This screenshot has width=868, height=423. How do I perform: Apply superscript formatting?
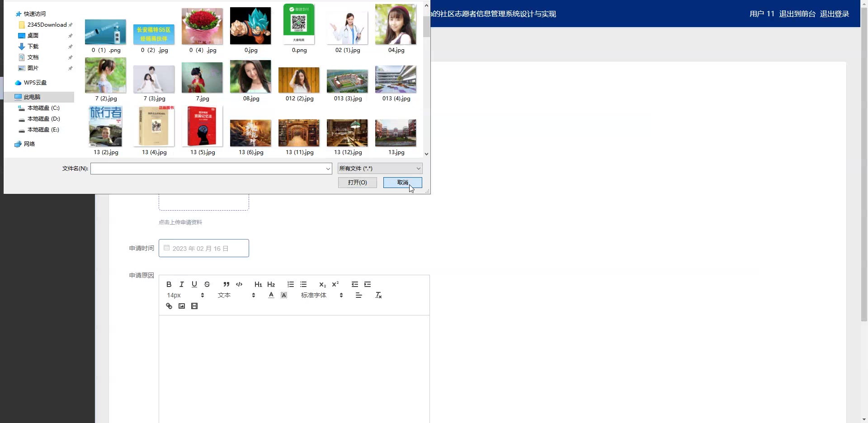(335, 284)
